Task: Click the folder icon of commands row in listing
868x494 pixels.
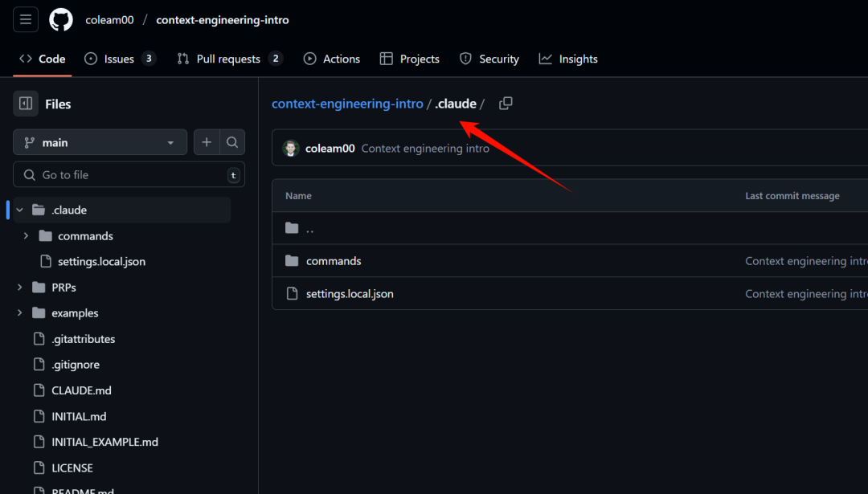Action: click(292, 260)
